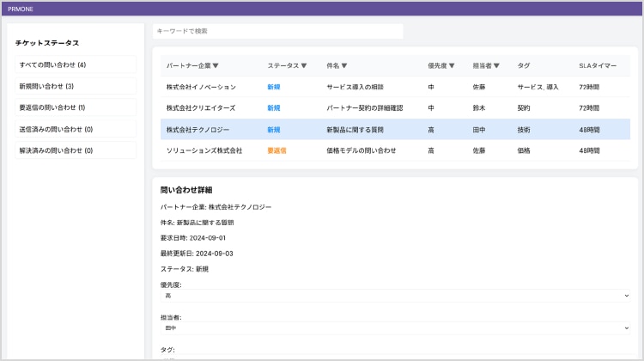Sort by 担当者 column arrow
644x361 pixels.
point(496,65)
